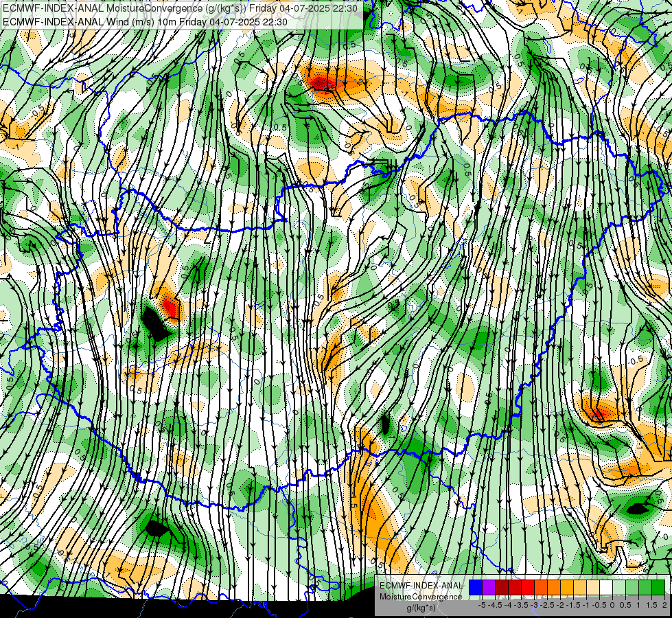Click the 1.5 value on legend scale

pos(651,605)
